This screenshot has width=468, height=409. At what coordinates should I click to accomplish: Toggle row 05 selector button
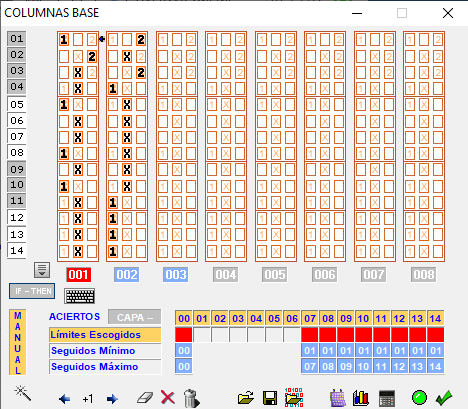17,104
